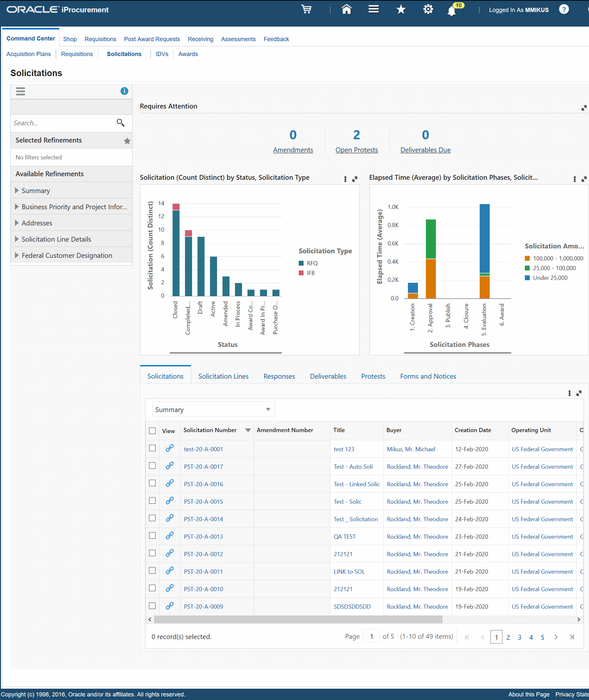Check the row for PST-20-A-0017
This screenshot has width=589, height=700.
click(x=152, y=465)
